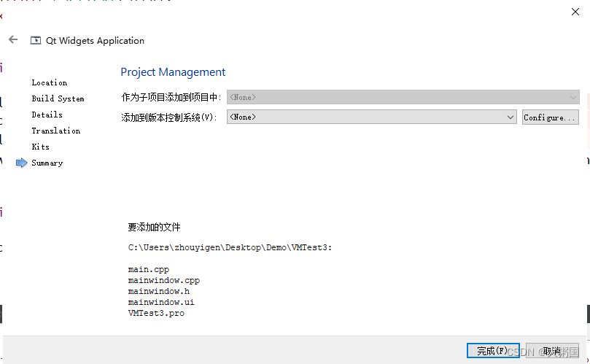Click the 作为子项目添加到项目中 label
Image resolution: width=590 pixels, height=364 pixels.
point(171,98)
